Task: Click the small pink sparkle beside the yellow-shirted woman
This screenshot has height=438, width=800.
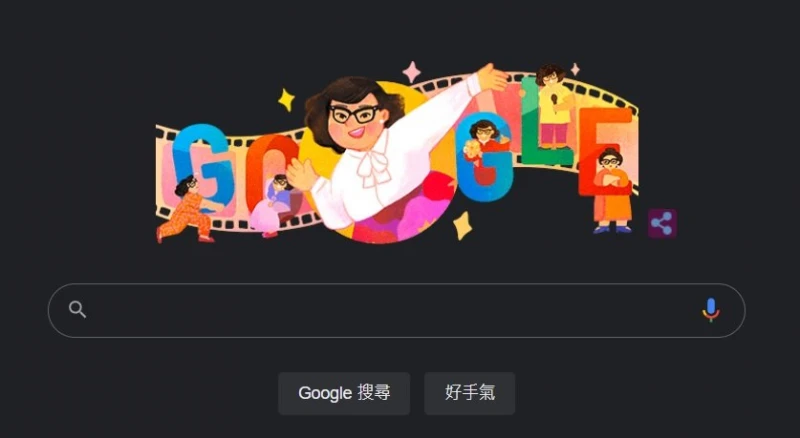Action: [x=575, y=69]
